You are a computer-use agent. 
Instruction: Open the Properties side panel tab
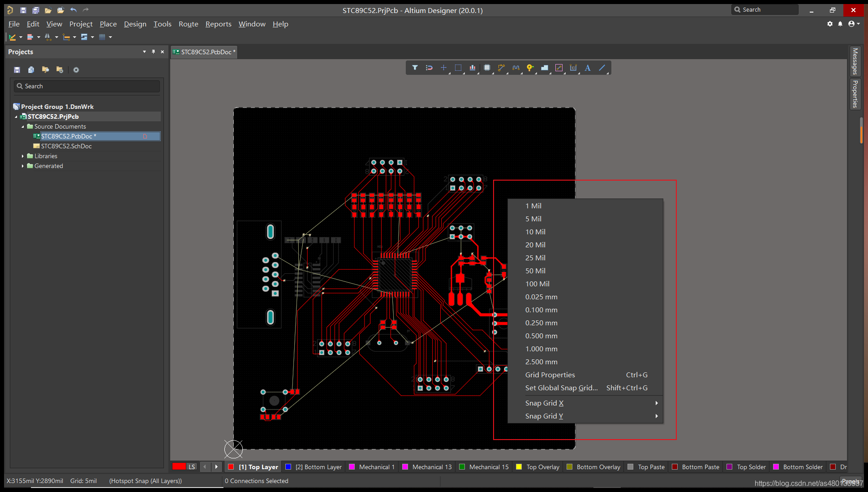click(855, 94)
